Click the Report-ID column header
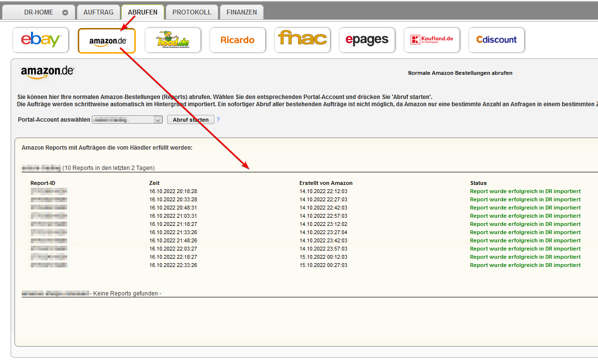This screenshot has height=364, width=598. tap(43, 183)
